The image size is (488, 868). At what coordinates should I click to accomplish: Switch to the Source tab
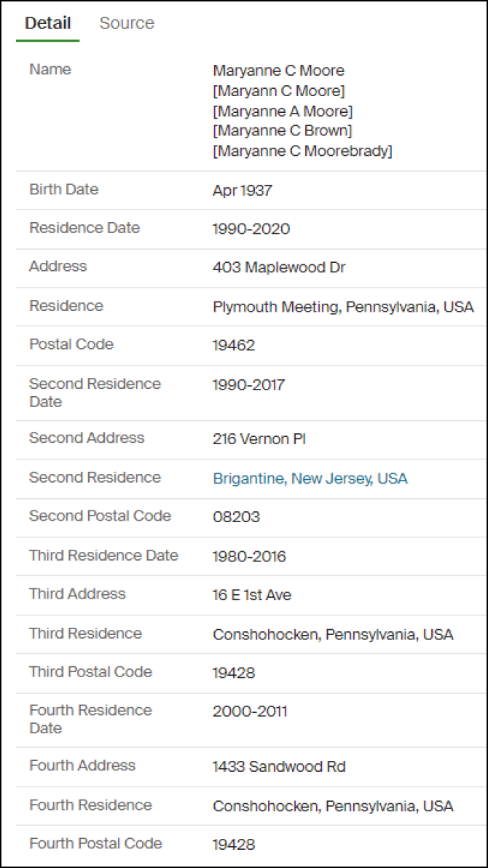[126, 23]
